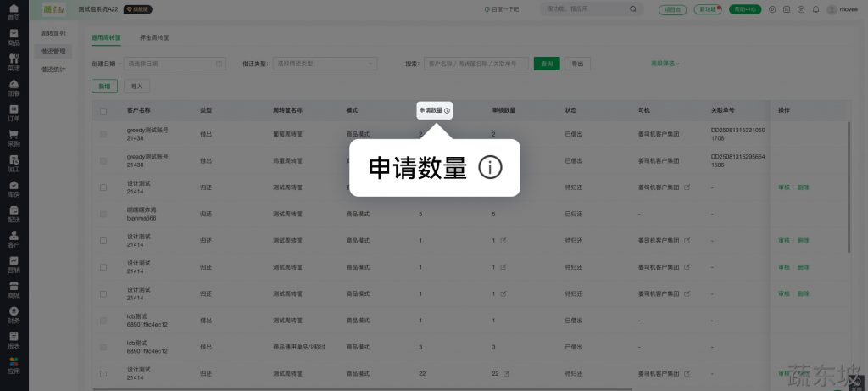Click the green 查询 button
The height and width of the screenshot is (391, 868).
[x=547, y=64]
